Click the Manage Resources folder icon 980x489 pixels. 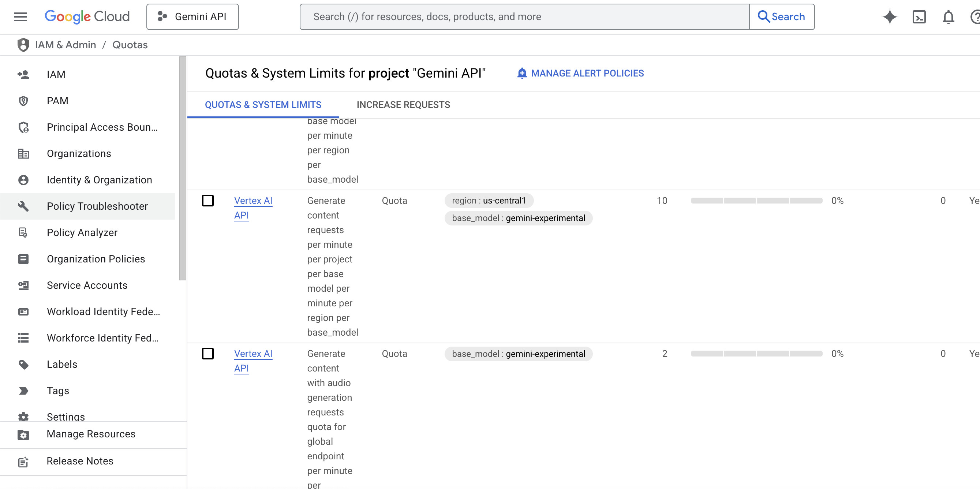(23, 434)
